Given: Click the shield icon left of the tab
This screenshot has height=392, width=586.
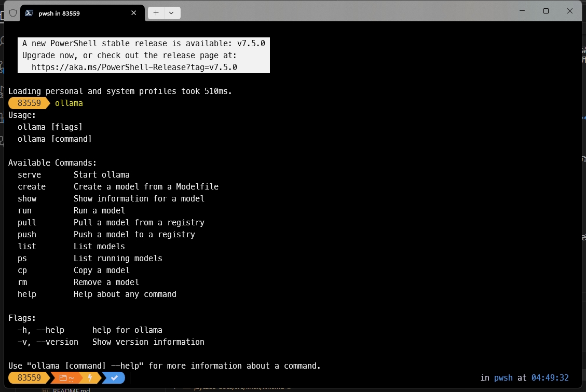Looking at the screenshot, I should coord(13,13).
